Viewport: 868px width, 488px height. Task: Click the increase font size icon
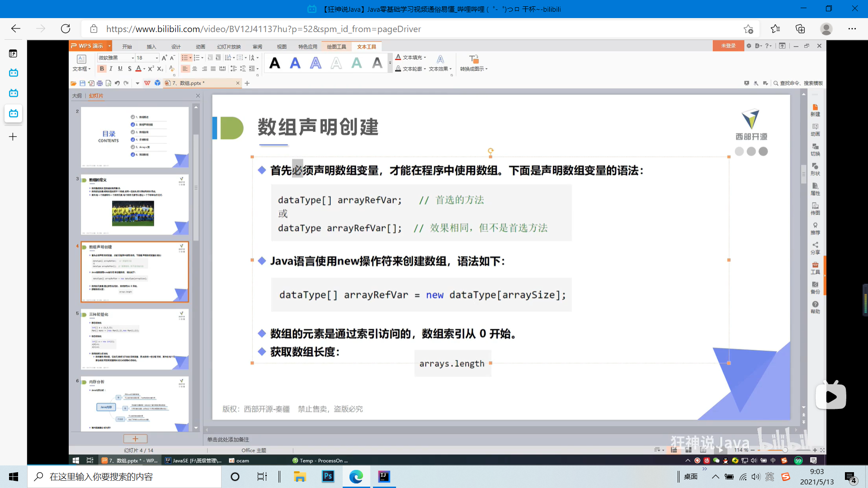[164, 58]
